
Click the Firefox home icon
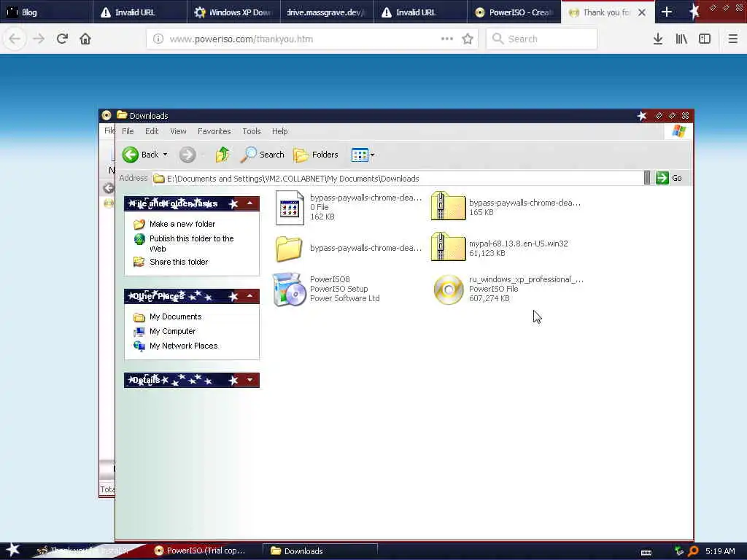85,39
